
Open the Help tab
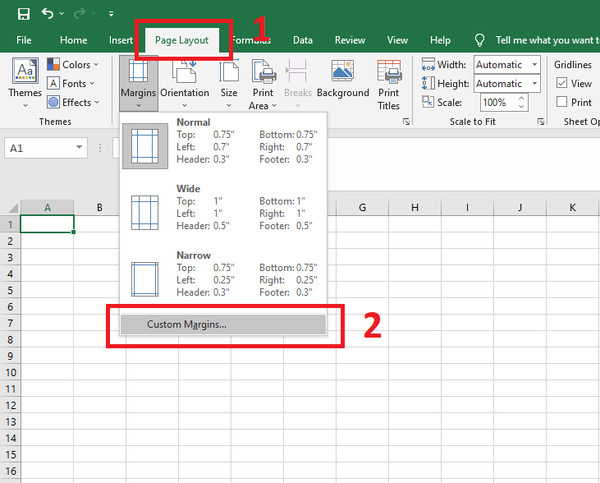click(440, 40)
